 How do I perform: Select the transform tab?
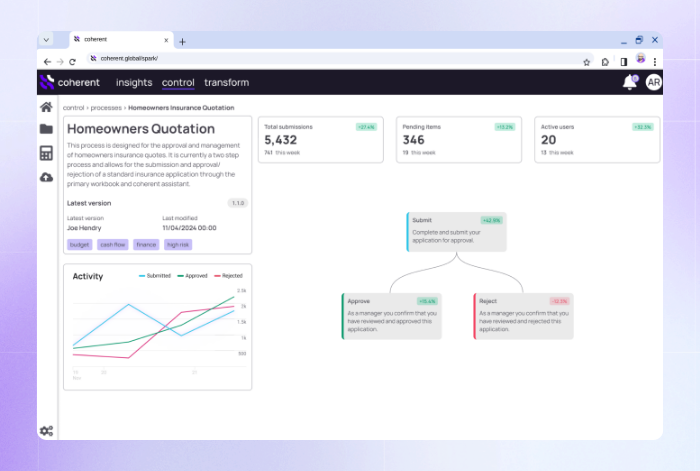tap(227, 83)
